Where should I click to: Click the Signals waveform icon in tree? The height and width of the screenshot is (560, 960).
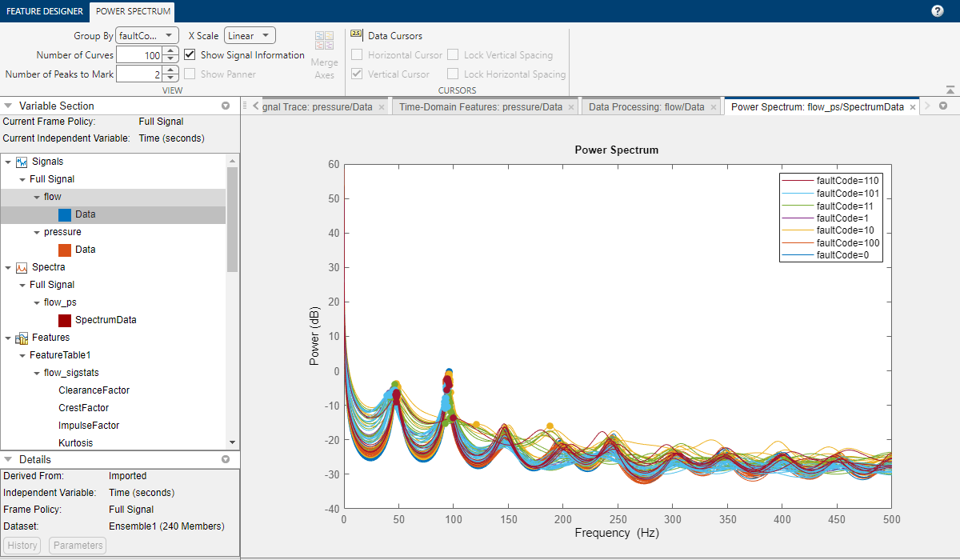(x=22, y=162)
